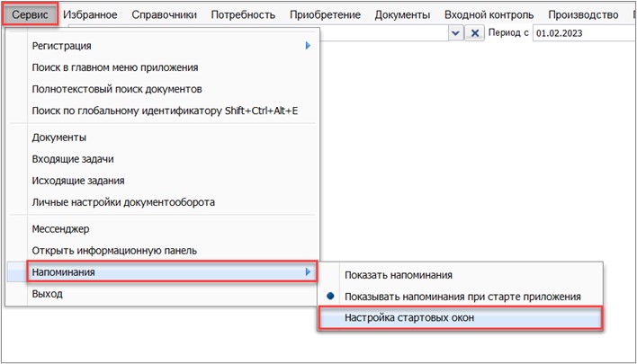Screen dimensions: 637x364
Task: Click the dropdown arrow button beside the Period label
Action: point(456,32)
